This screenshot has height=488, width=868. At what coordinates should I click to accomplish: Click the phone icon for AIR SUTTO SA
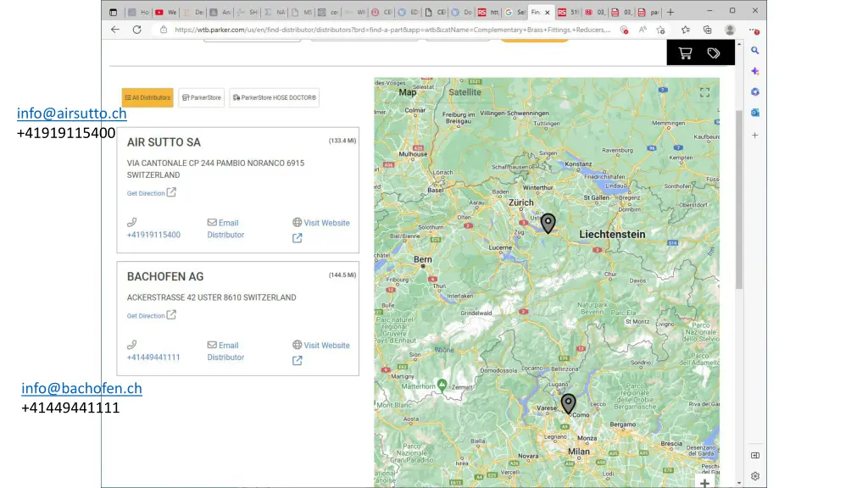coord(131,223)
